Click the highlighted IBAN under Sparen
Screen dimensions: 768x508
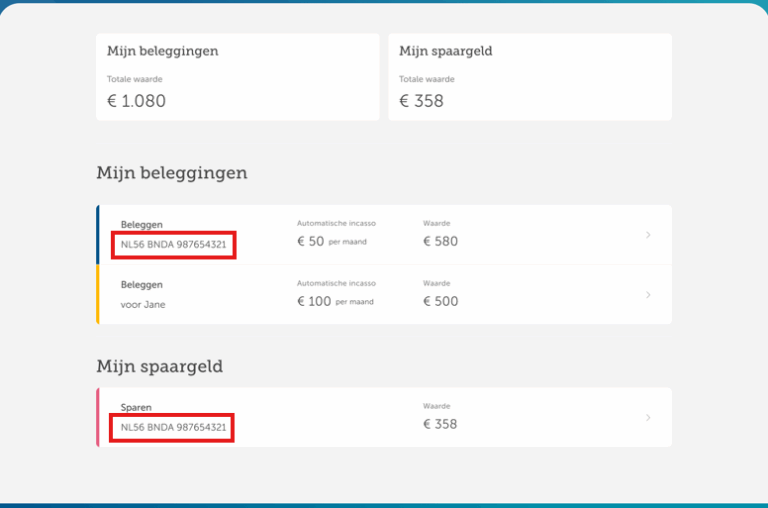point(173,427)
